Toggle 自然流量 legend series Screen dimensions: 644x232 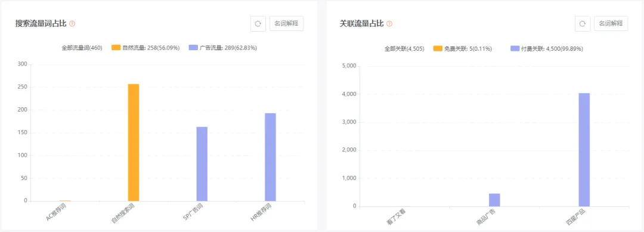(x=146, y=48)
